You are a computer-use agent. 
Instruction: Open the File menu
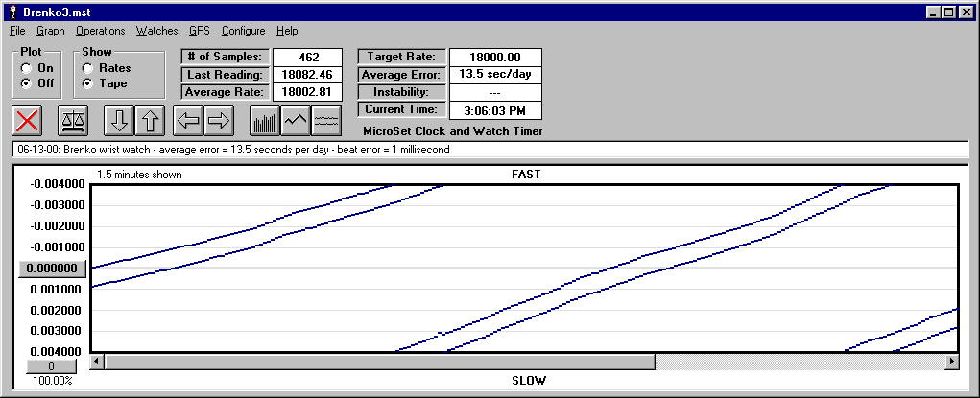(x=17, y=31)
